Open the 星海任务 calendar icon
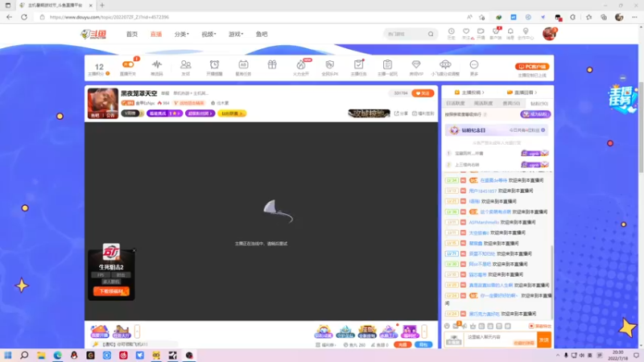This screenshot has width=644, height=362. coord(243,64)
